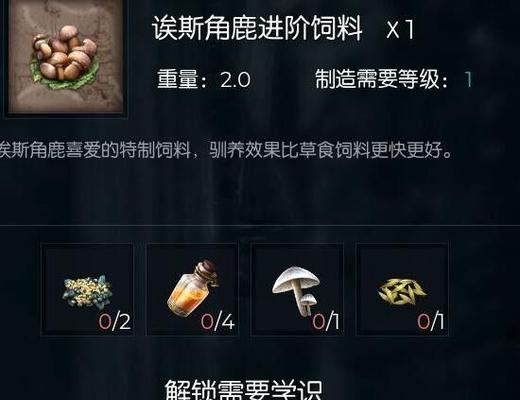Select the white mushroom ingredient icon
The width and height of the screenshot is (520, 400).
pyautogui.click(x=296, y=290)
